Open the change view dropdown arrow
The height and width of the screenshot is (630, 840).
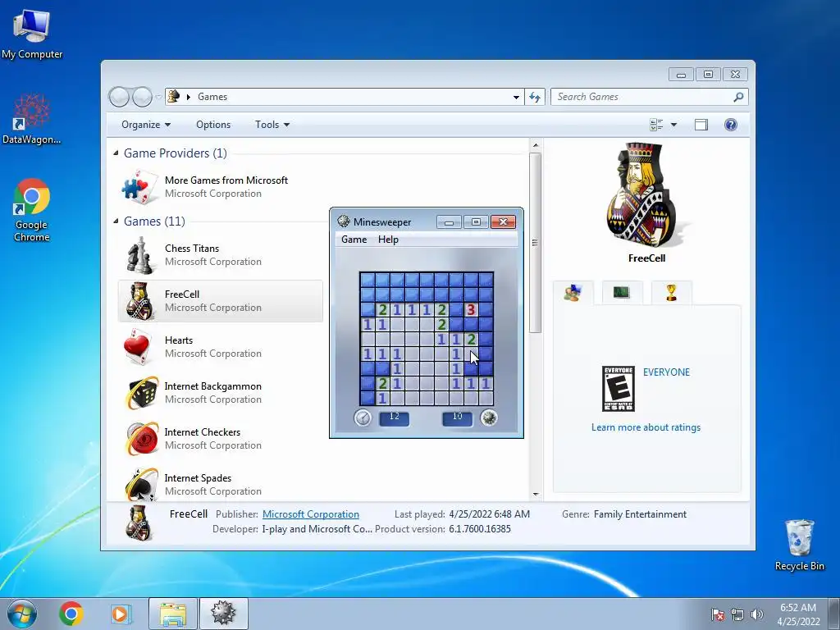(673, 125)
